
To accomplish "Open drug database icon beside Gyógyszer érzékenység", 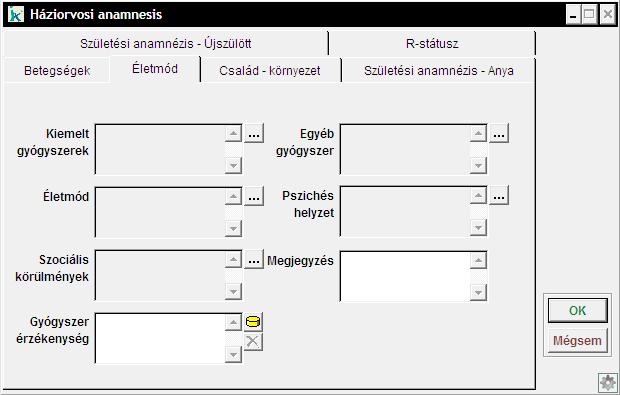I will [x=253, y=322].
